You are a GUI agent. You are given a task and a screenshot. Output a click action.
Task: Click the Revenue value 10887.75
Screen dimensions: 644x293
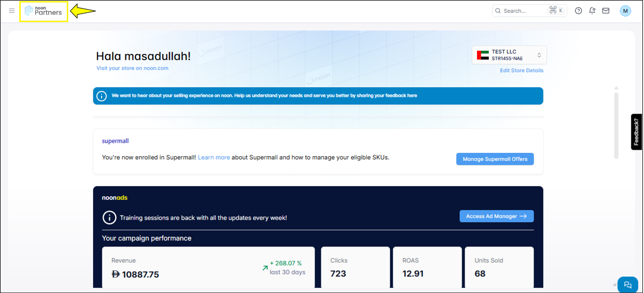(135, 275)
